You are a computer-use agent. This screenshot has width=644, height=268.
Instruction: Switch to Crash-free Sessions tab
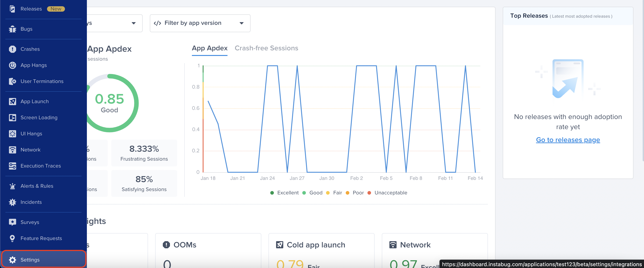[x=266, y=48]
